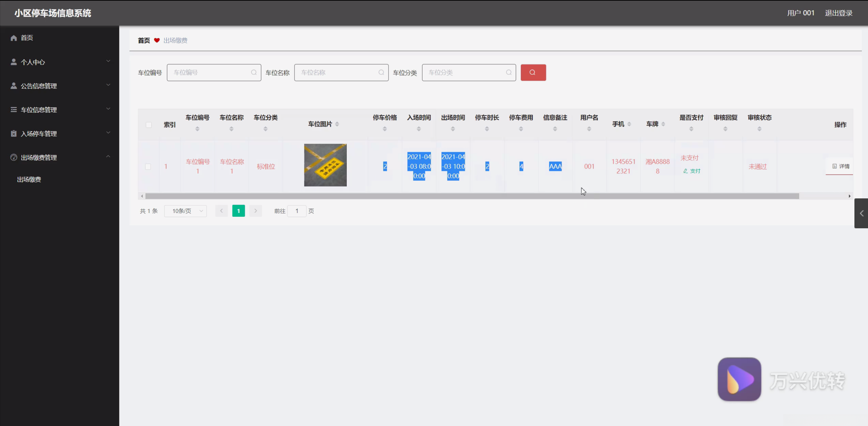The width and height of the screenshot is (868, 426).
Task: Check the row 1 checkbox
Action: coord(148,166)
